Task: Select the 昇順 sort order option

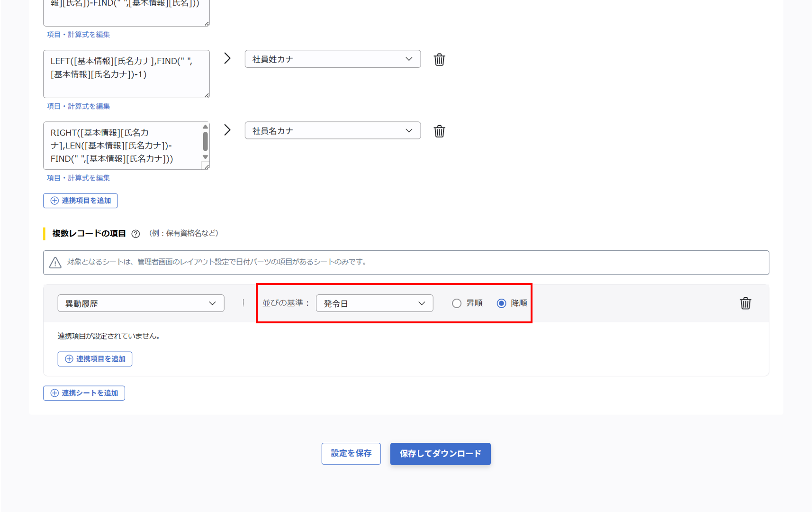Action: coord(456,303)
